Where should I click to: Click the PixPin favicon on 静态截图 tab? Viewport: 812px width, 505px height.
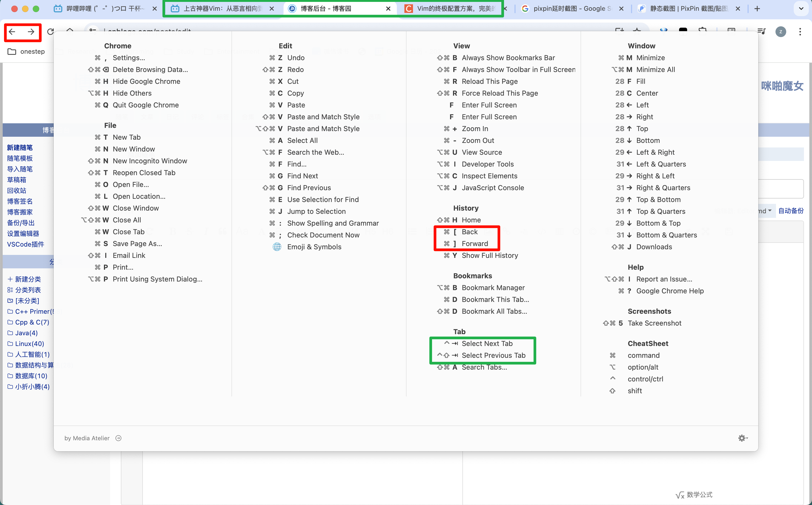point(641,9)
